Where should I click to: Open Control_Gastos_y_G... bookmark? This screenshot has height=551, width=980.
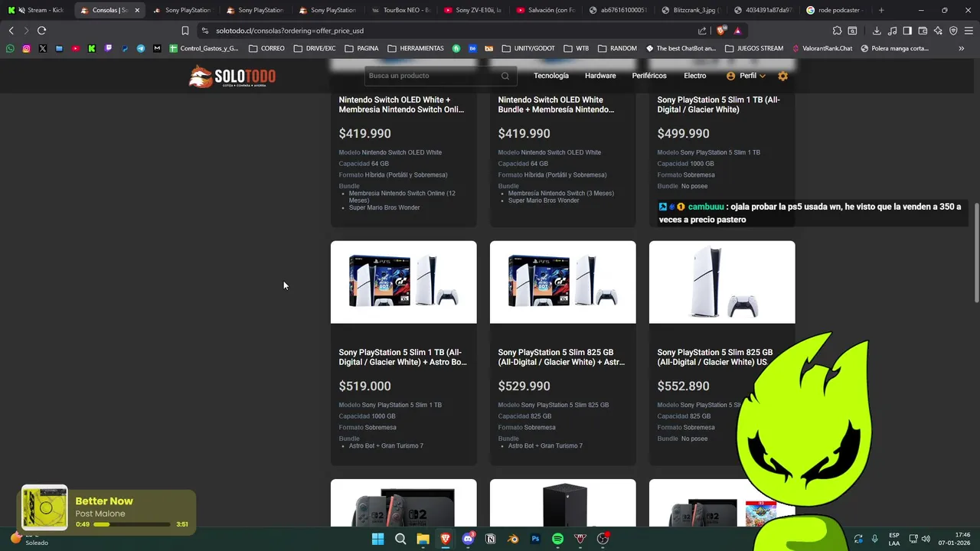[x=204, y=48]
